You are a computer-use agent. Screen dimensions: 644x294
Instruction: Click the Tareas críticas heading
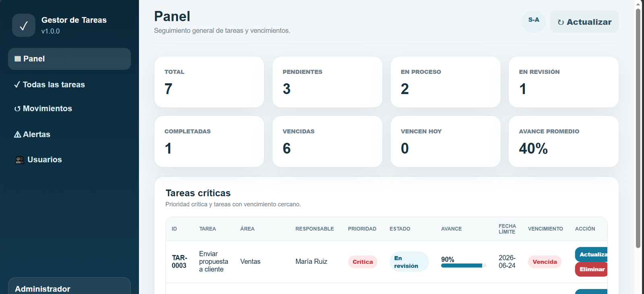point(198,193)
